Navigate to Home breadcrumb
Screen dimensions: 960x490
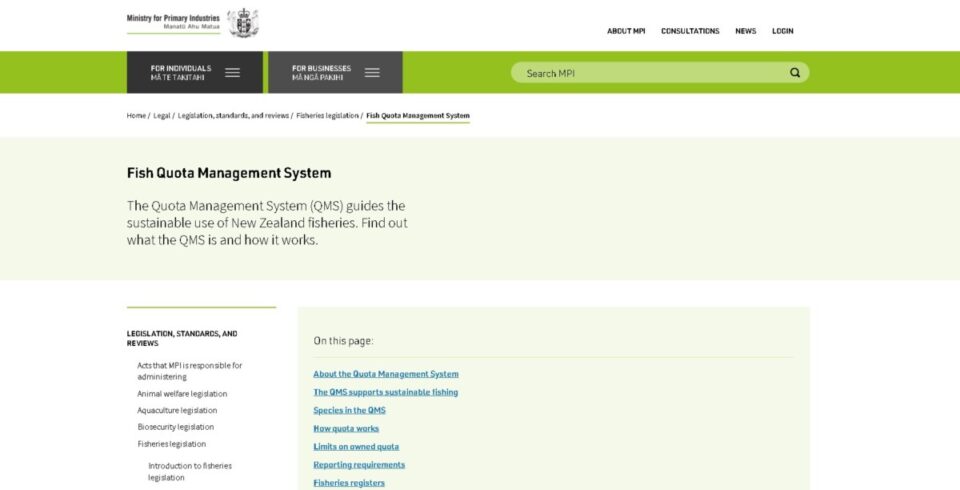point(136,116)
